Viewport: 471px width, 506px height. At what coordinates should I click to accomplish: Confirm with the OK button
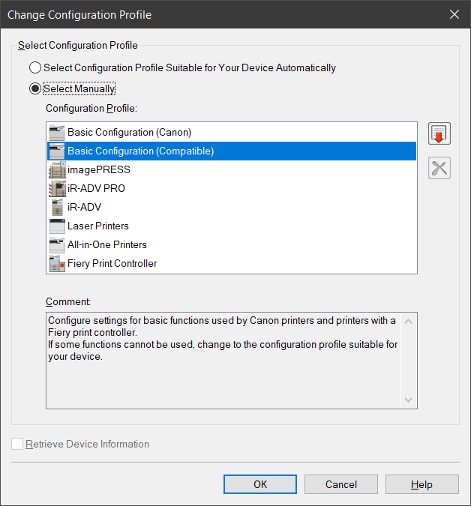coord(260,484)
